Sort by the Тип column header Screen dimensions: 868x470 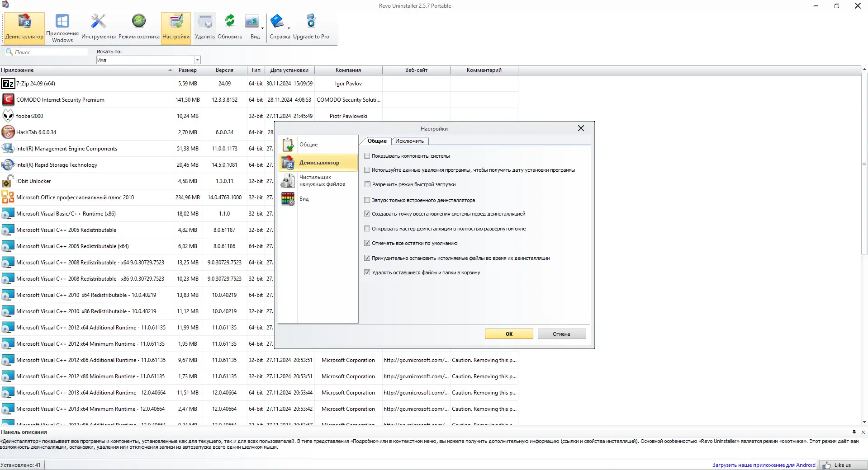click(256, 70)
